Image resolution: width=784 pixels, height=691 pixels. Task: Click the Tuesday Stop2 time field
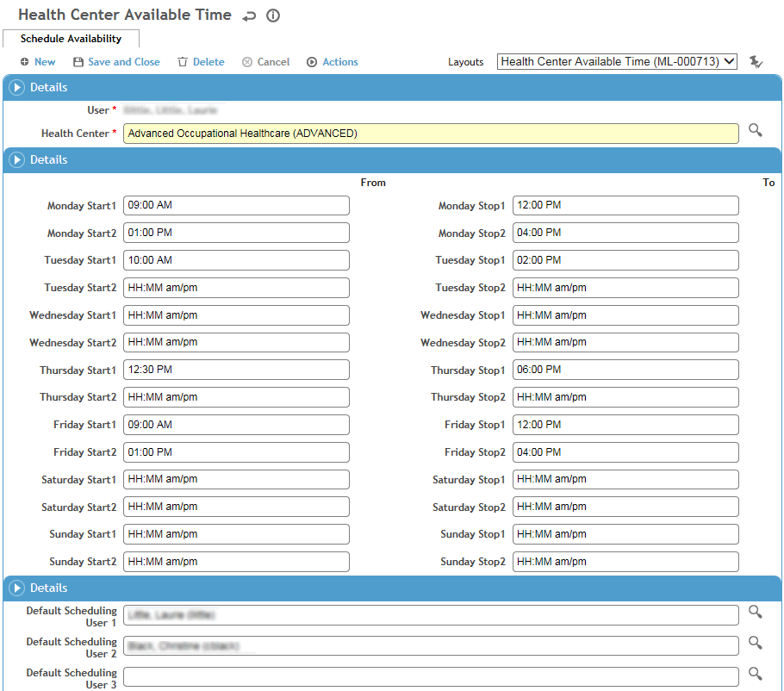point(625,288)
